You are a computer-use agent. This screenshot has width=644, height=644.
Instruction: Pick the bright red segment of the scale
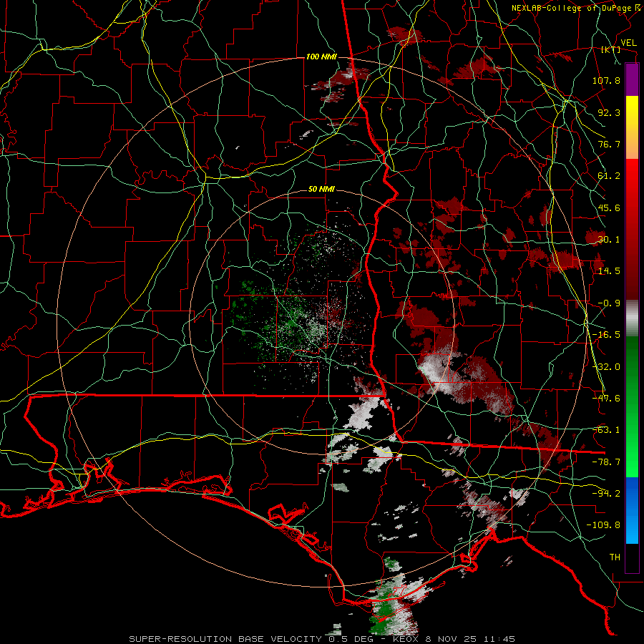(x=632, y=181)
